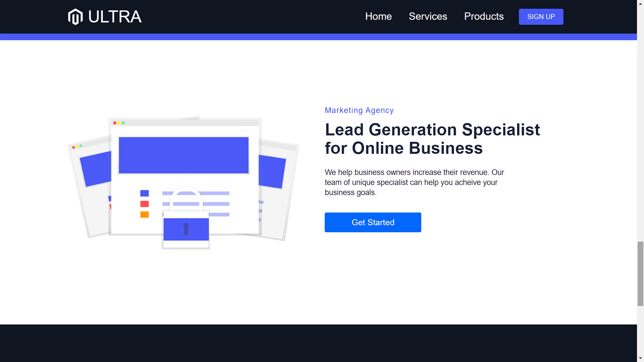Image resolution: width=644 pixels, height=362 pixels.
Task: Click the scrollbar down arrow
Action: pyautogui.click(x=640, y=358)
